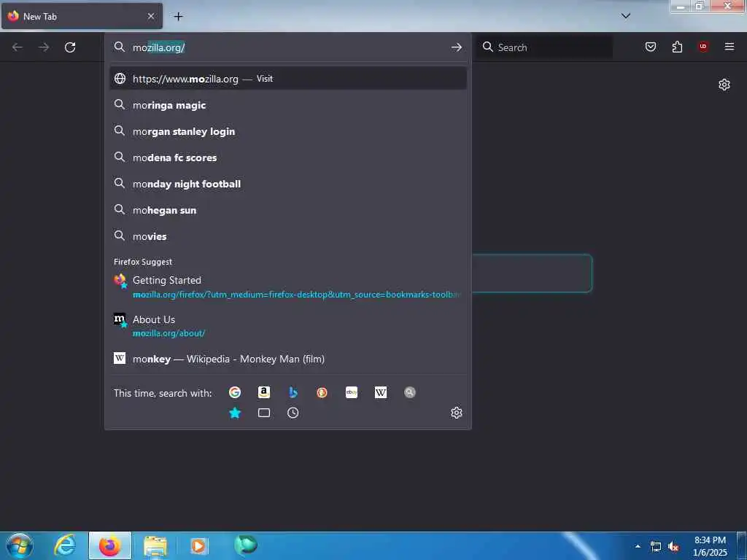Click the Go arrow in the address bar
Screen dimensions: 747x560
457,47
